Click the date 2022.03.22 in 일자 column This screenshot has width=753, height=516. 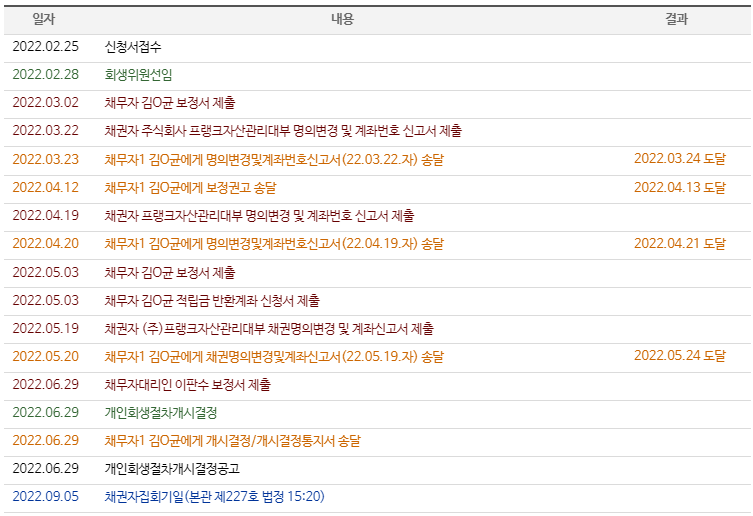point(46,131)
